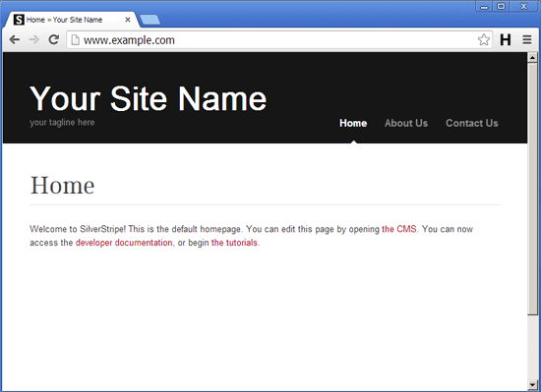Open the Chrome hamburger menu

click(527, 40)
